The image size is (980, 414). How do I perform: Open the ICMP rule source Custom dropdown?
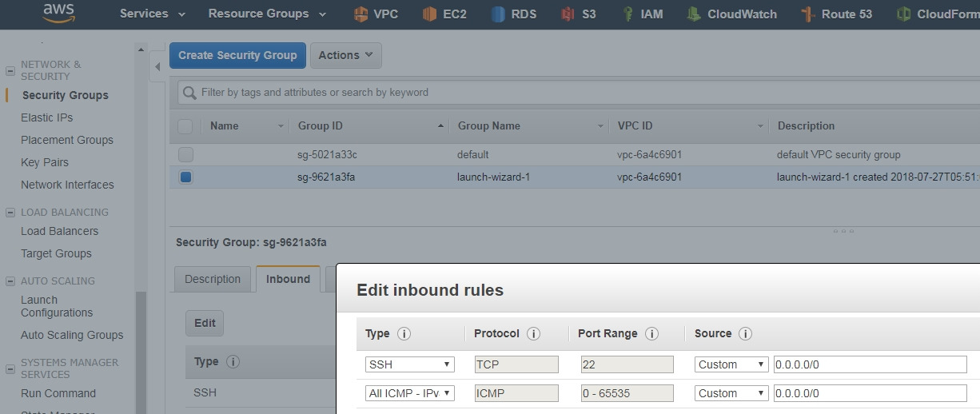(731, 393)
